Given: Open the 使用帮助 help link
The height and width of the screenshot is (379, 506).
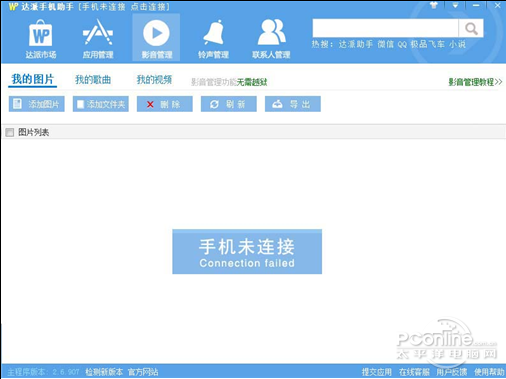Looking at the screenshot, I should coord(489,372).
